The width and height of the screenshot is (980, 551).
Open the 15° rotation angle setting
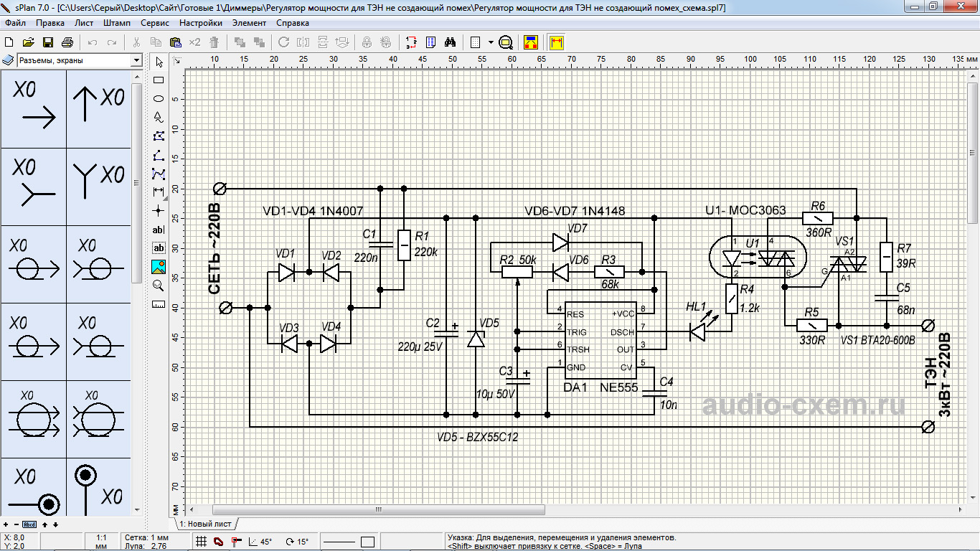296,542
